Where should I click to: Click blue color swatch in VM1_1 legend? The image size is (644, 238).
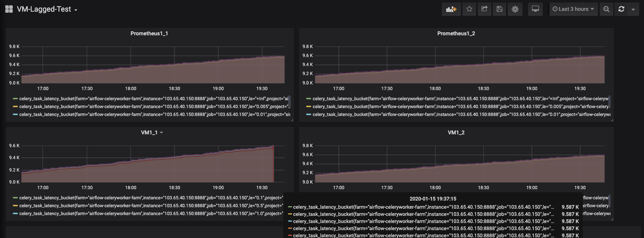pyautogui.click(x=15, y=214)
